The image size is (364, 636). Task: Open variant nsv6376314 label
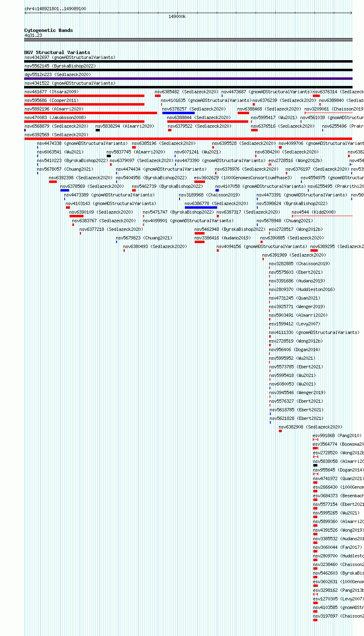pos(338,92)
